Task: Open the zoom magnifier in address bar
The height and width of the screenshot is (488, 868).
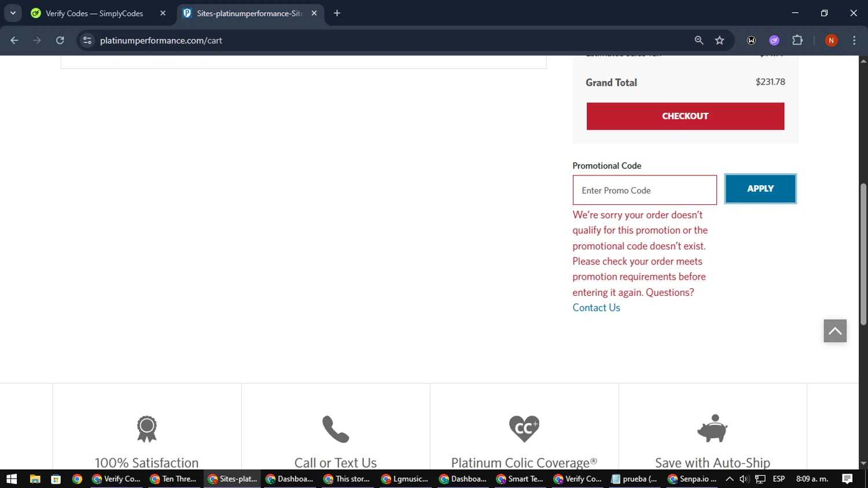Action: (x=699, y=41)
